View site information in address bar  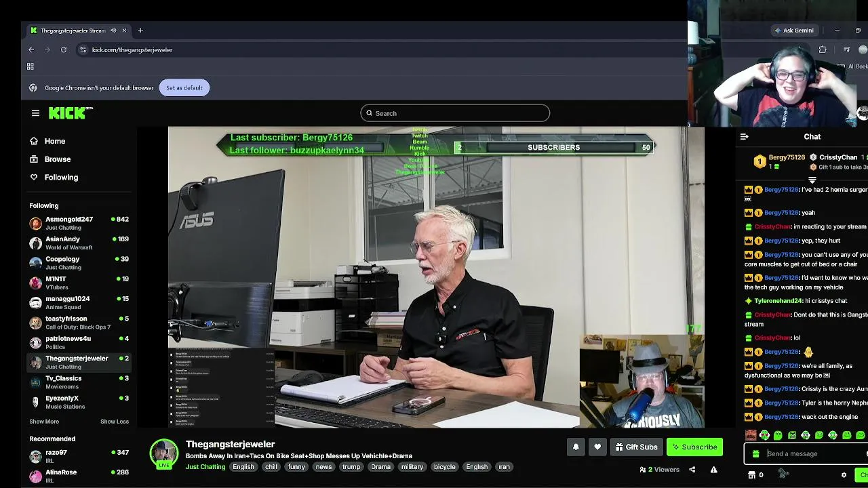83,49
